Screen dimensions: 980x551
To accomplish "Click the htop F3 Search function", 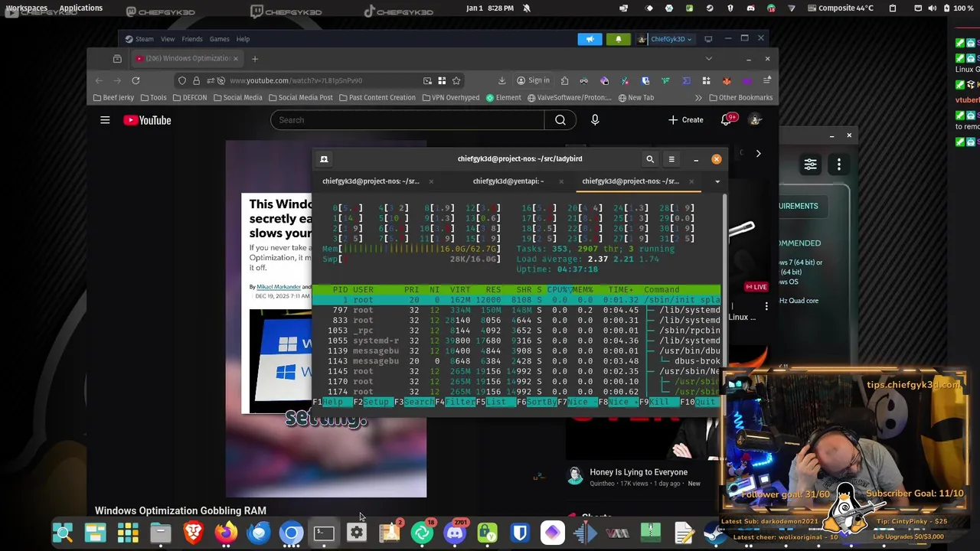I will pyautogui.click(x=413, y=402).
